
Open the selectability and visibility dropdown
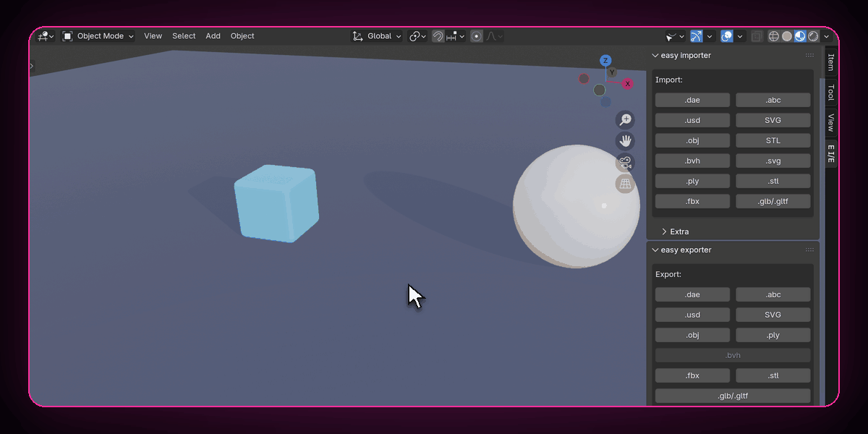click(674, 36)
